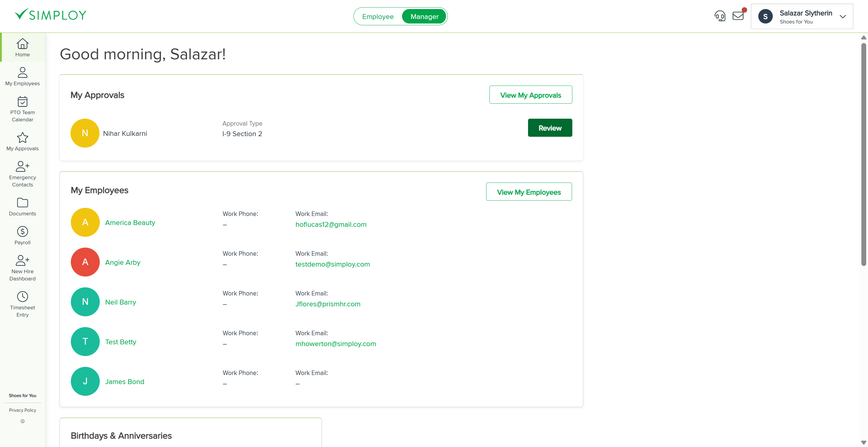Email Angie Arby at testdemo@simploy.com
This screenshot has height=447, width=868.
tap(332, 264)
